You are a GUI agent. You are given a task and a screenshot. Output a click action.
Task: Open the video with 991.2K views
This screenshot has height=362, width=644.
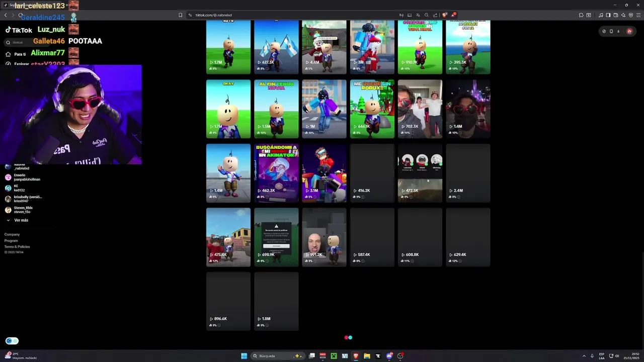click(325, 237)
